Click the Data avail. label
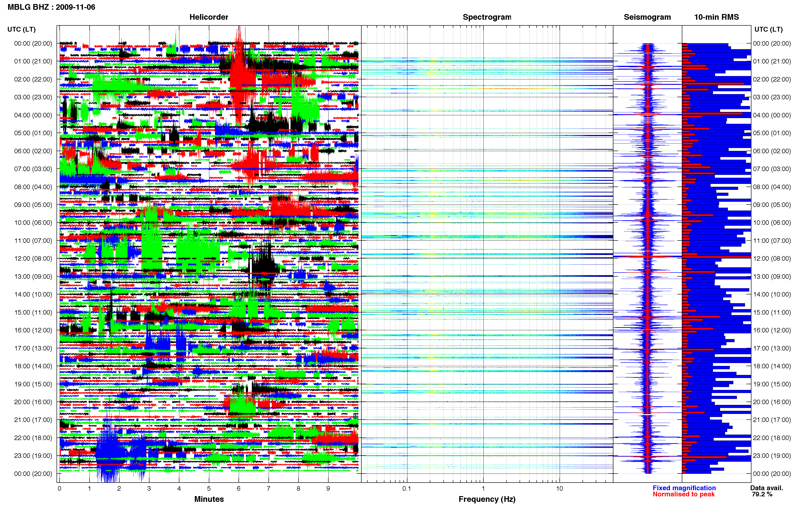This screenshot has width=812, height=508. [767, 488]
